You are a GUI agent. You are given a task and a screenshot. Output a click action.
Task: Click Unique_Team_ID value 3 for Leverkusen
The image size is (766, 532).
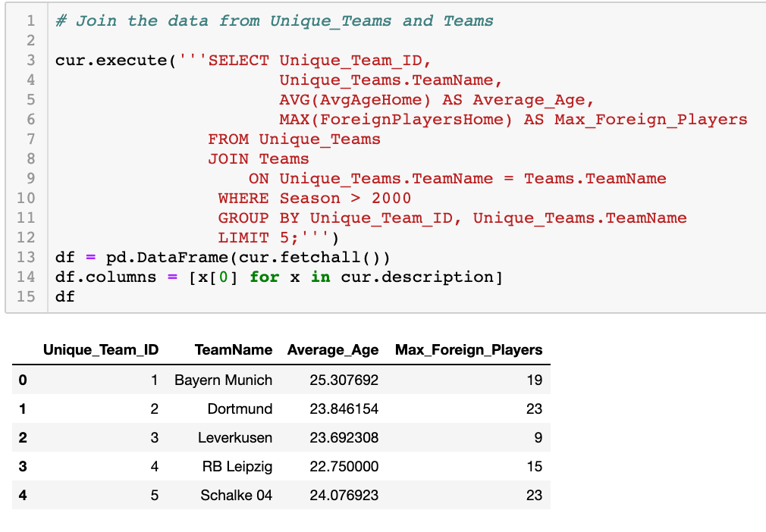155,438
